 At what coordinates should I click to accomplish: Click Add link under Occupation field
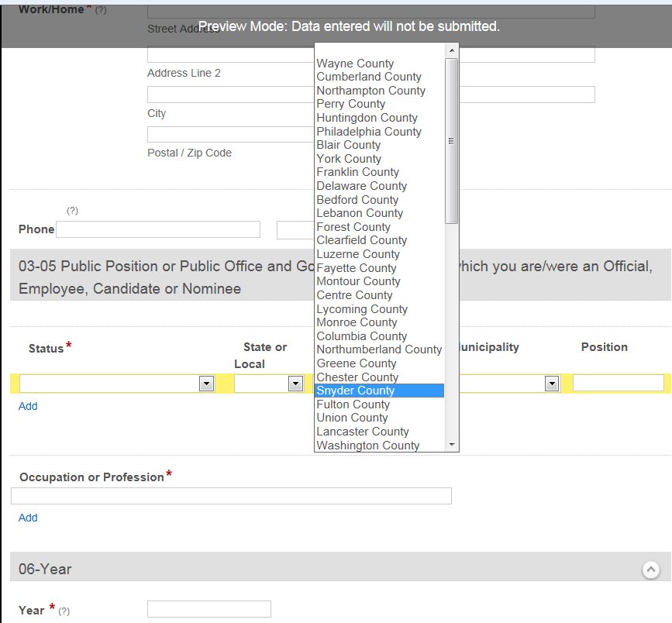click(28, 518)
